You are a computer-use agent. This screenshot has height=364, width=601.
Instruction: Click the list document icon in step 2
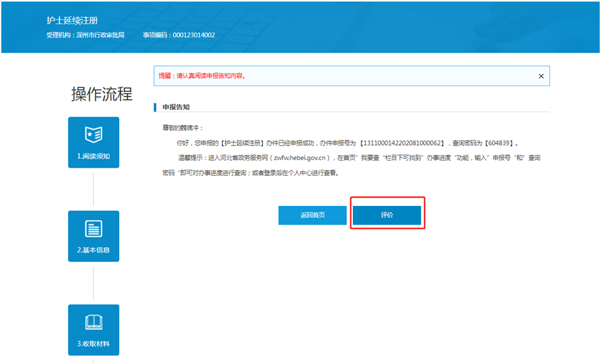[x=93, y=229]
